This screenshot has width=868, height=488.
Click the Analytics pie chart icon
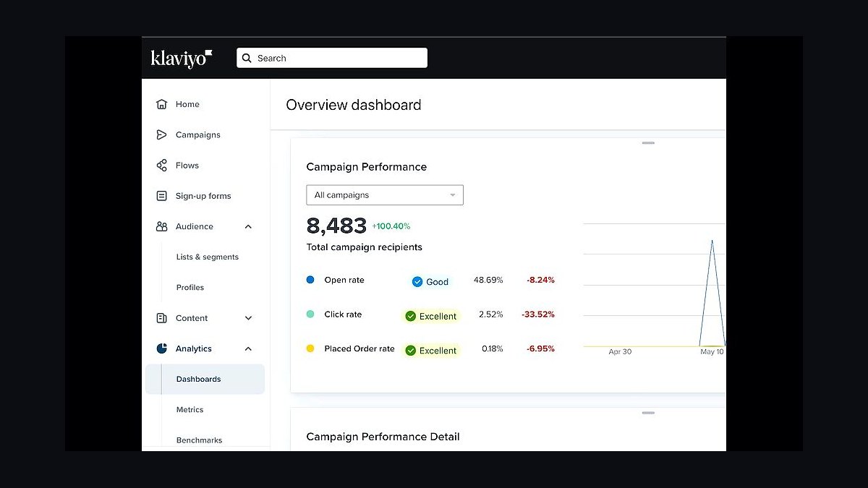tap(162, 348)
